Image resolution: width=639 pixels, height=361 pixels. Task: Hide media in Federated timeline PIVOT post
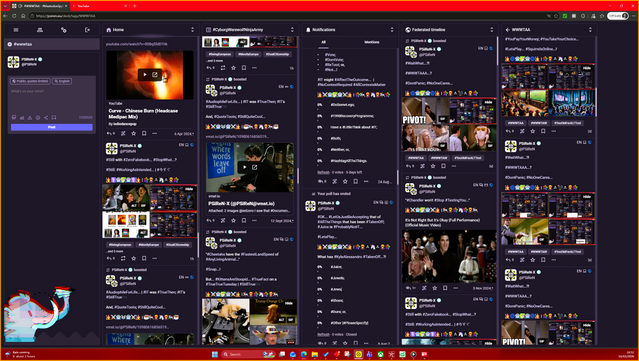coord(489,102)
